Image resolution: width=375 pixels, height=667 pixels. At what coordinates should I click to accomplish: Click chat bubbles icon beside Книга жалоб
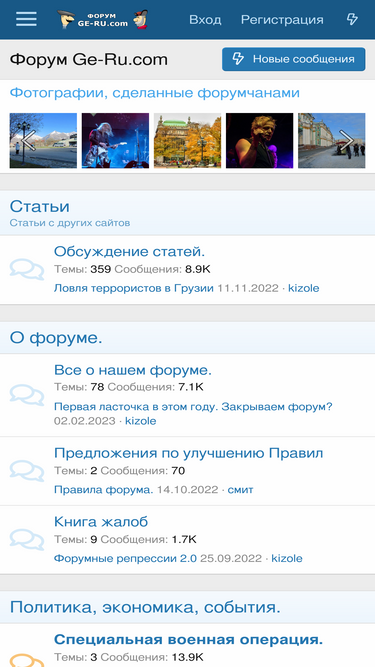tap(27, 540)
